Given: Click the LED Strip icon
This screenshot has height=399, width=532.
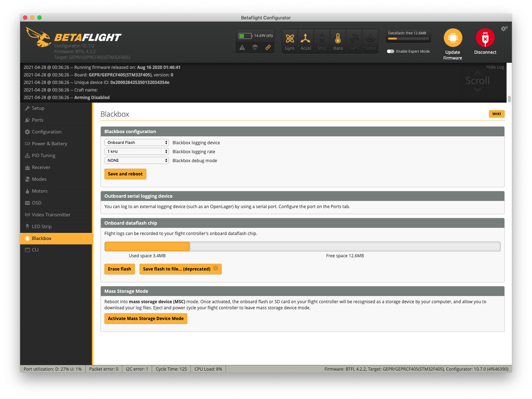Looking at the screenshot, I should coord(27,226).
